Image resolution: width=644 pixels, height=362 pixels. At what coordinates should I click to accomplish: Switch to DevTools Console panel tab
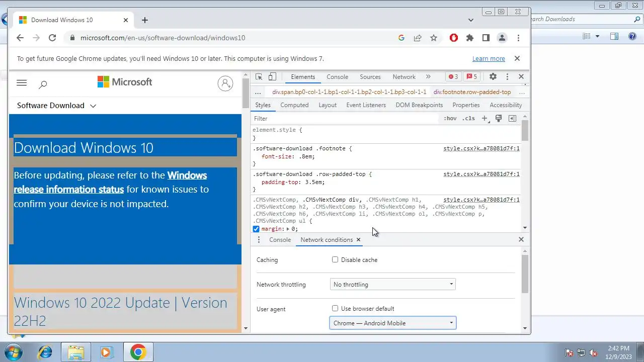(x=337, y=77)
